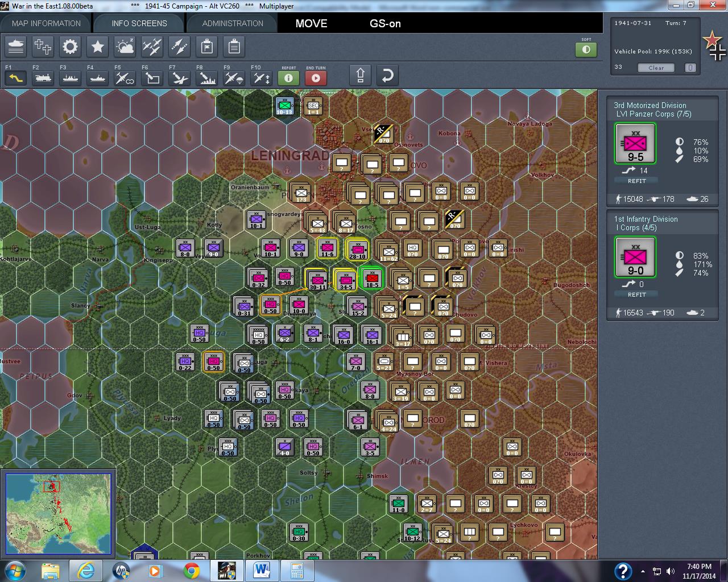
Task: Open Windows Start menu
Action: click(15, 570)
